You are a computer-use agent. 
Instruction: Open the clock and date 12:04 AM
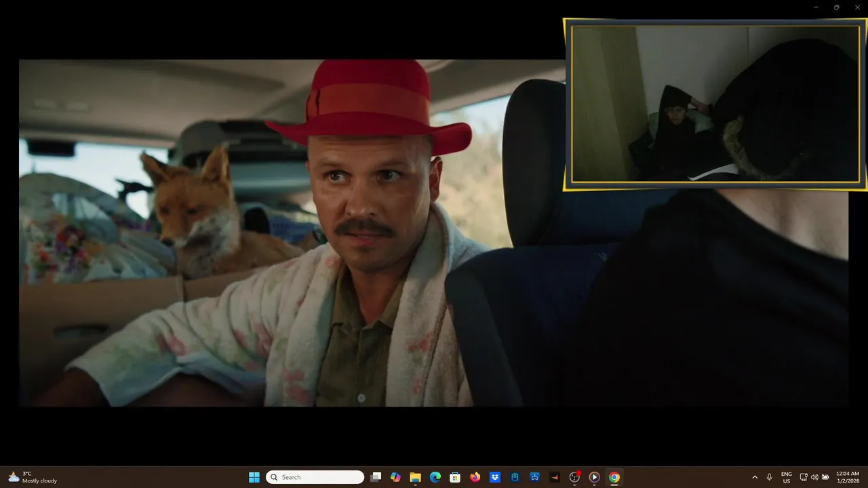coord(848,477)
